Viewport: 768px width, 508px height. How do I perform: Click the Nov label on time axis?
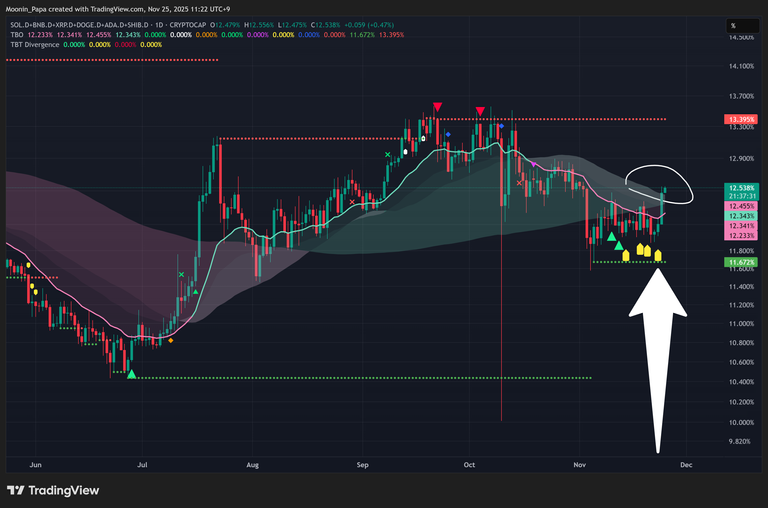pos(580,465)
